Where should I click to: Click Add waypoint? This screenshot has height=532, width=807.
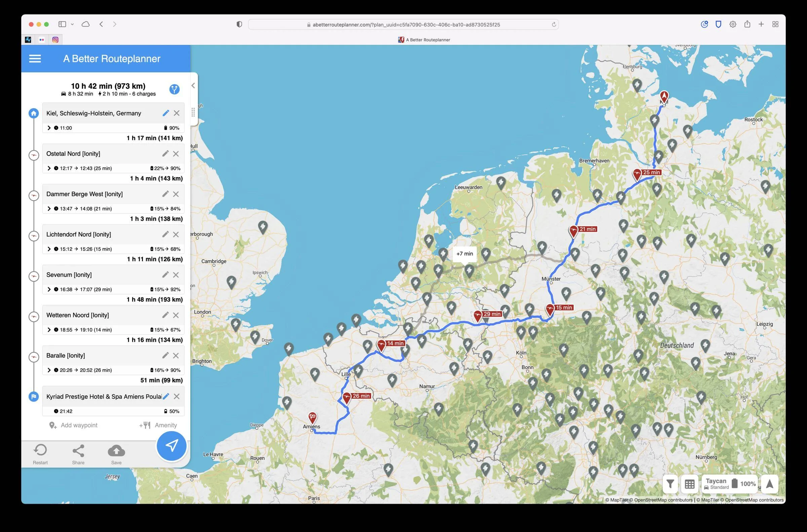tap(73, 425)
